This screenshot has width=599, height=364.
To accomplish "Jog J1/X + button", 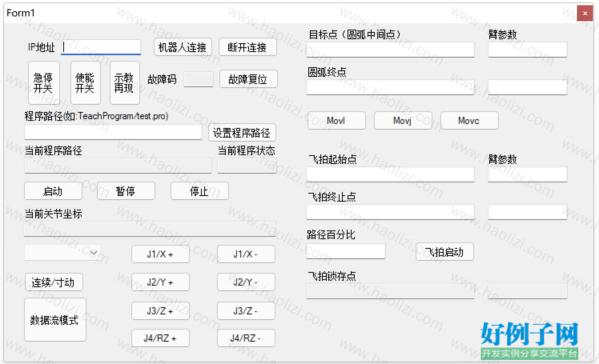I will click(x=160, y=254).
